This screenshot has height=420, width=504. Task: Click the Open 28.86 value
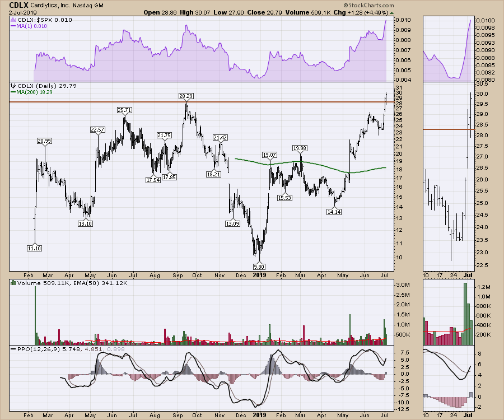click(160, 12)
